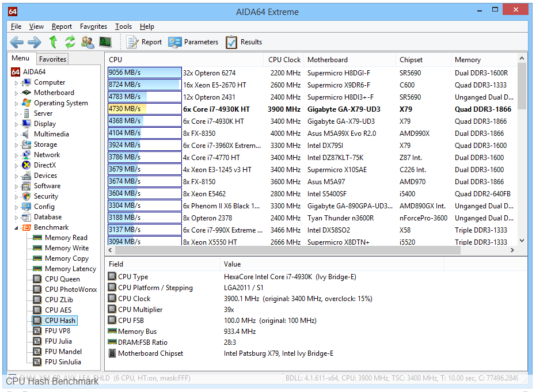Click the green Up arrow icon
The image size is (536, 392).
pyautogui.click(x=53, y=42)
